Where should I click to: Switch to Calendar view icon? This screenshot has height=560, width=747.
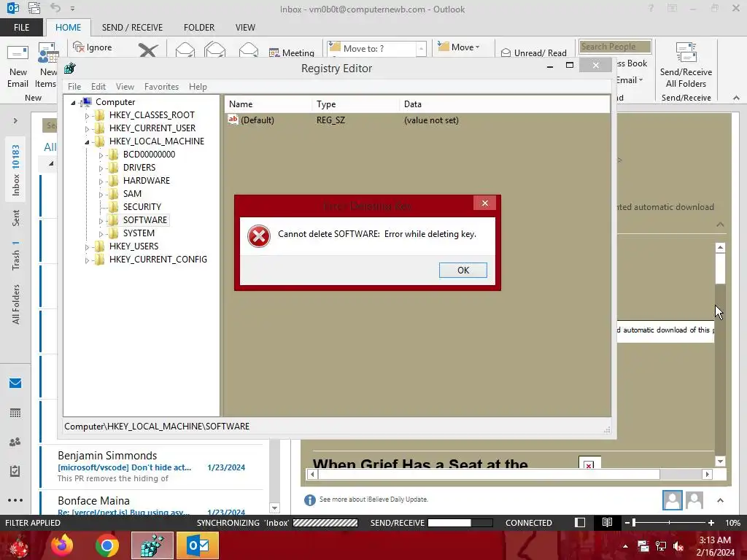pyautogui.click(x=15, y=413)
